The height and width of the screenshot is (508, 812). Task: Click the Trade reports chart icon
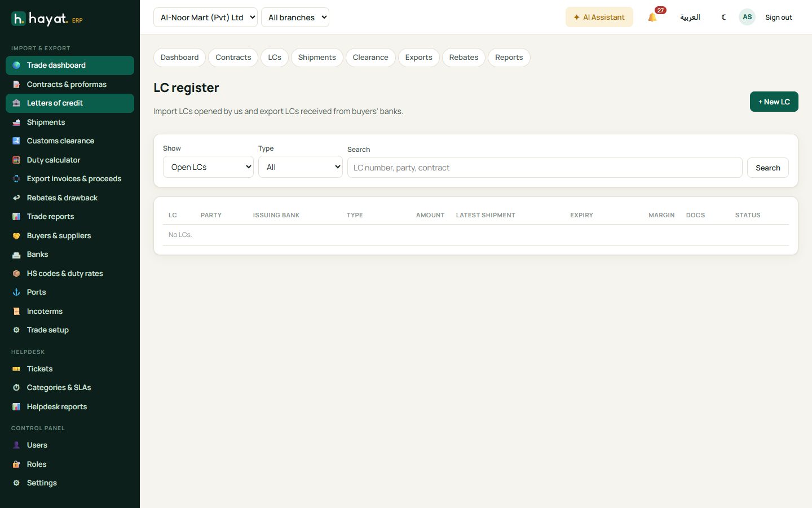16,217
